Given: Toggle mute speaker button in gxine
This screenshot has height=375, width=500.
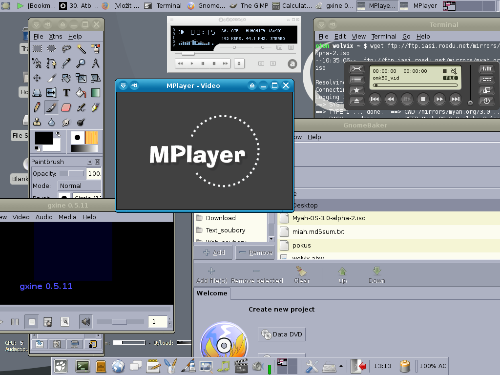Looking at the screenshot, I should click(x=86, y=322).
